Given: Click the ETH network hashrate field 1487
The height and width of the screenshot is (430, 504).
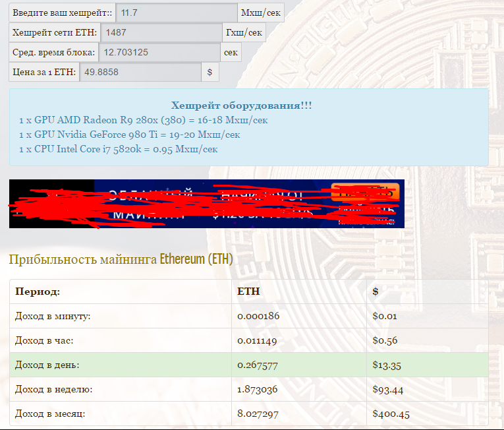Looking at the screenshot, I should pyautogui.click(x=161, y=32).
